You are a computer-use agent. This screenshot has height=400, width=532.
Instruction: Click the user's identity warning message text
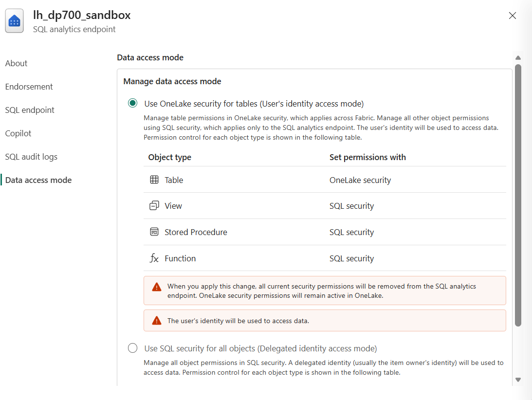[238, 321]
